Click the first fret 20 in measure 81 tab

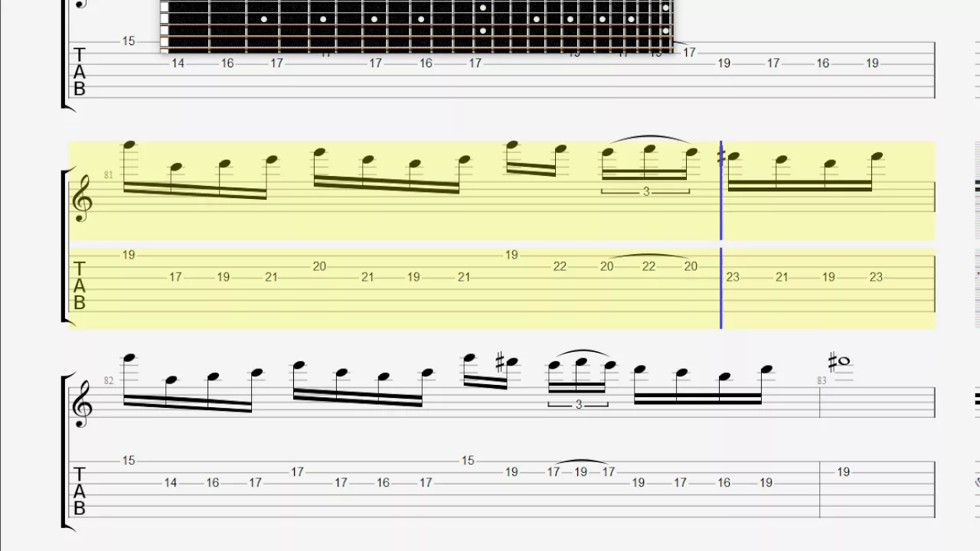(x=319, y=266)
